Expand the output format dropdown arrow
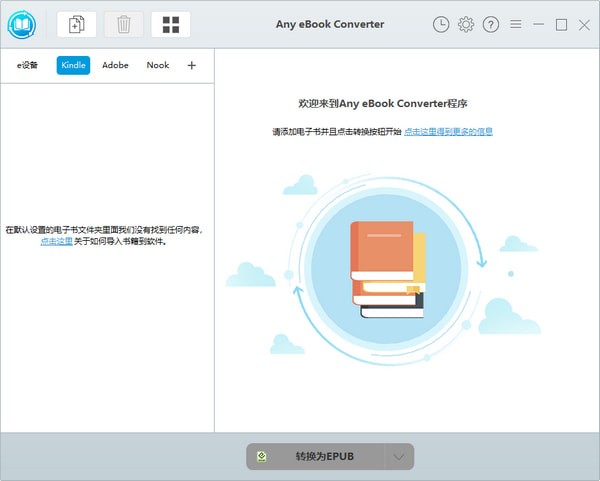Viewport: 600px width, 481px height. (x=399, y=457)
